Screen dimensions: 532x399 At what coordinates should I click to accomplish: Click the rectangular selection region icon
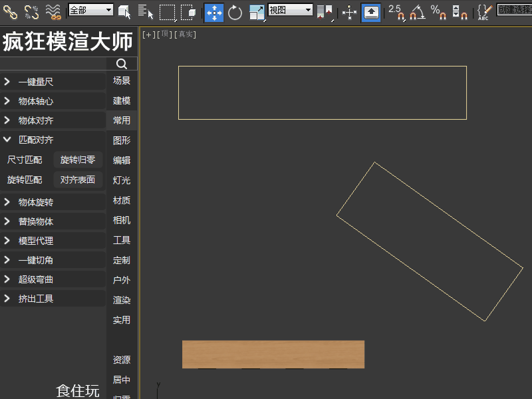168,13
